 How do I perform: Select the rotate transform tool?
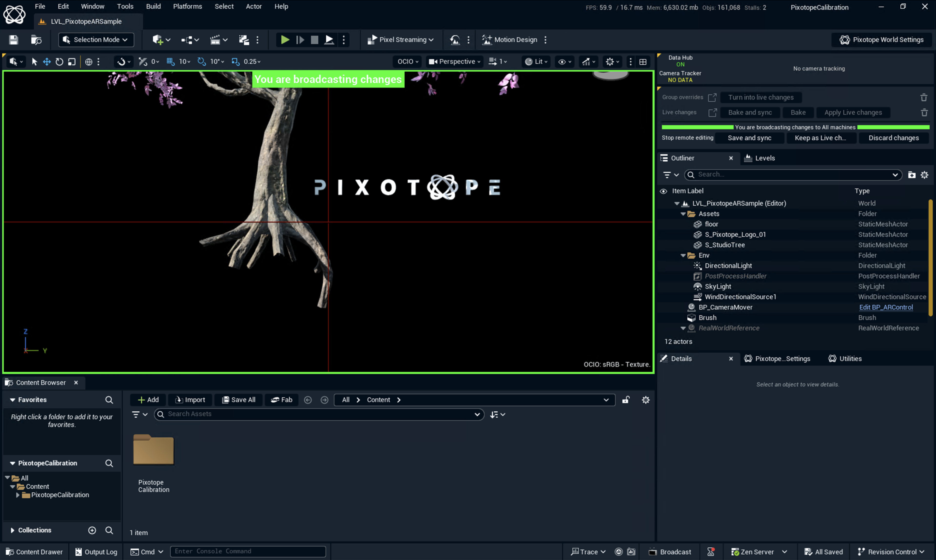[x=59, y=61]
